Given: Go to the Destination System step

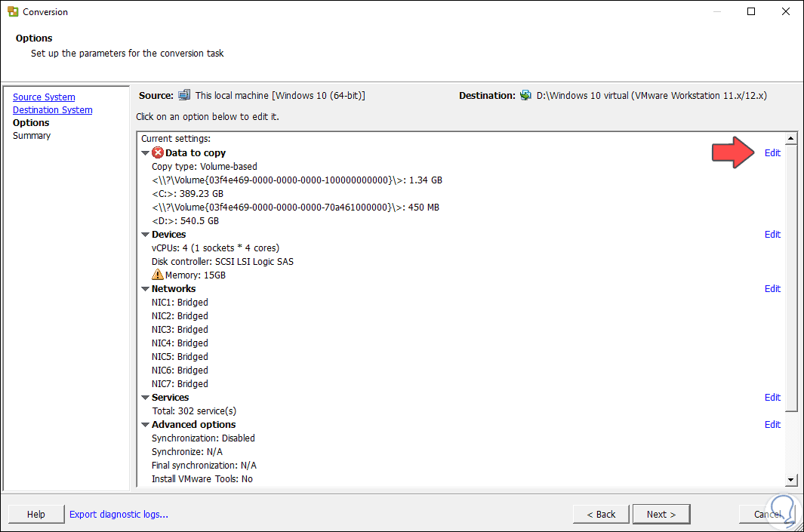Looking at the screenshot, I should pyautogui.click(x=52, y=110).
